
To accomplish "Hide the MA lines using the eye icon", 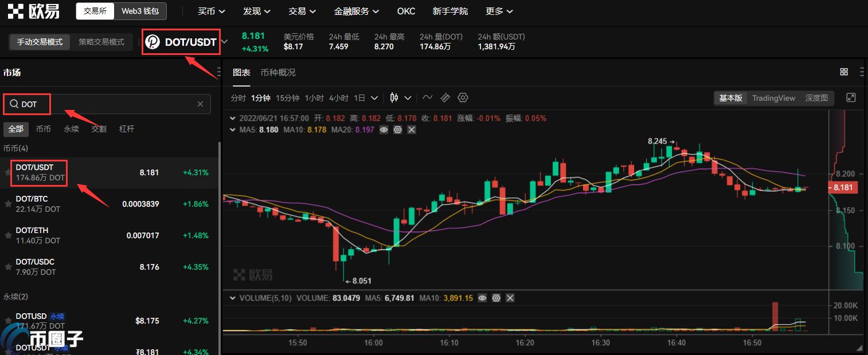I will pos(384,130).
